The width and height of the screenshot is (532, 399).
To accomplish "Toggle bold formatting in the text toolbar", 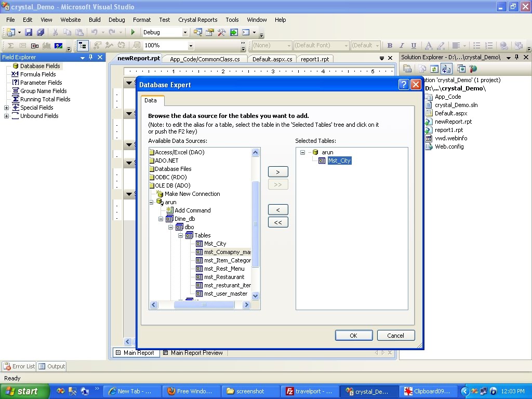I will click(390, 45).
